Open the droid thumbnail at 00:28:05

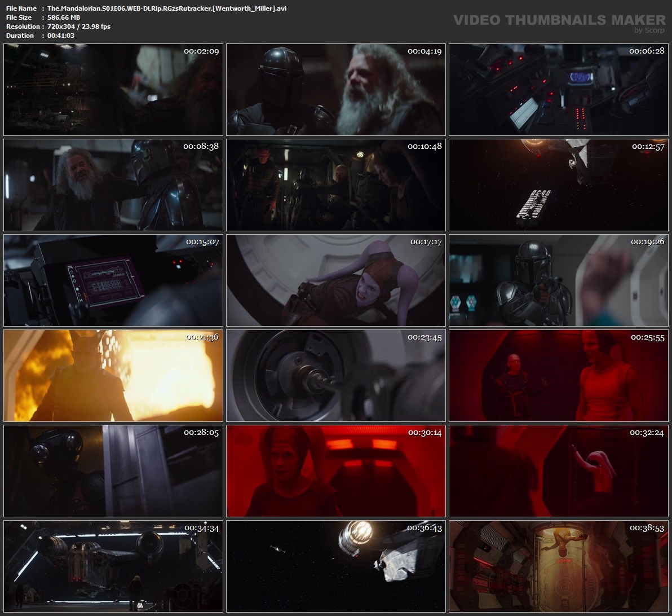(113, 471)
